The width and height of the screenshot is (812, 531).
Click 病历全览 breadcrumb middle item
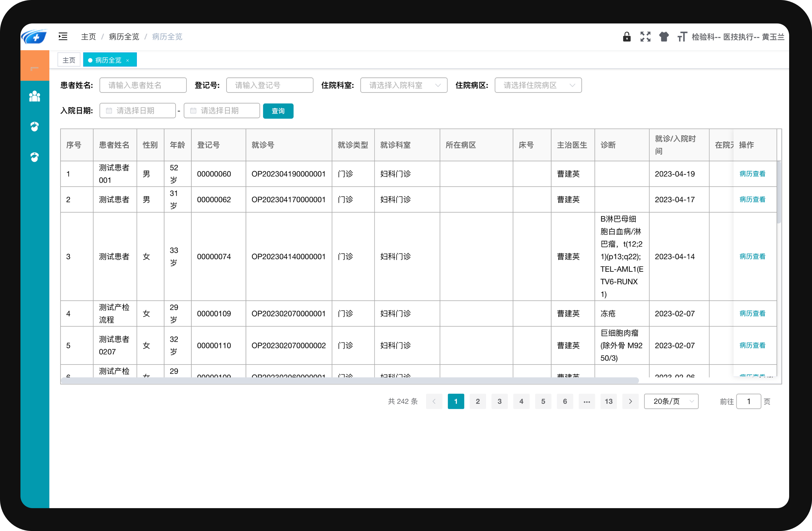(124, 36)
